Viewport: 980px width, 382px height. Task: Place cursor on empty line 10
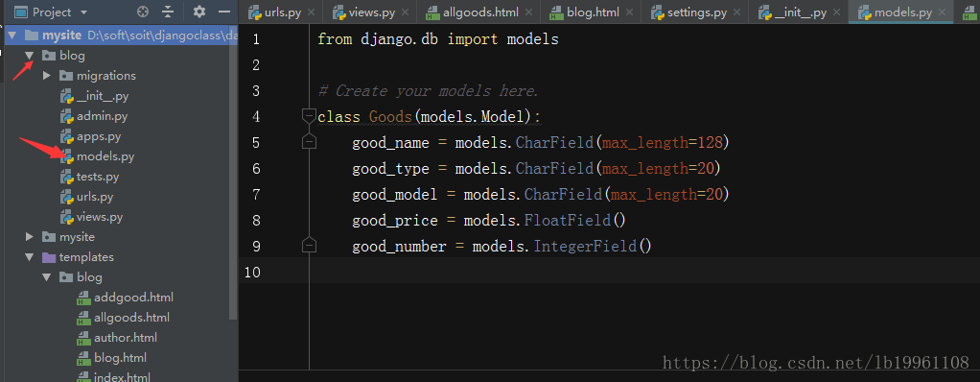click(x=643, y=272)
